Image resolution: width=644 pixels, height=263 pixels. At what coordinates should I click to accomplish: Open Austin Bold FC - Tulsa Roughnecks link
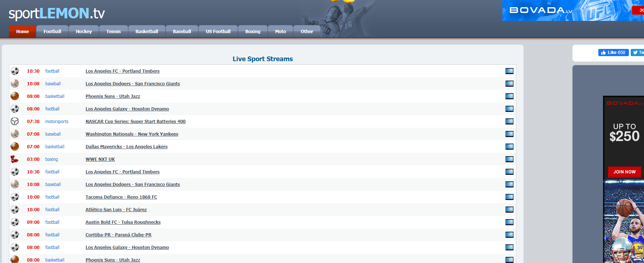[123, 222]
